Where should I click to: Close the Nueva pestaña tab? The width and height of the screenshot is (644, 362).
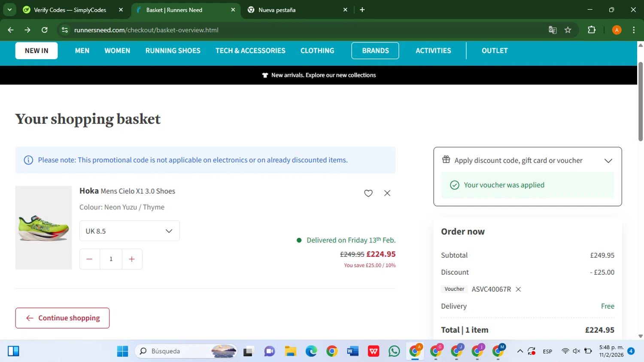345,10
